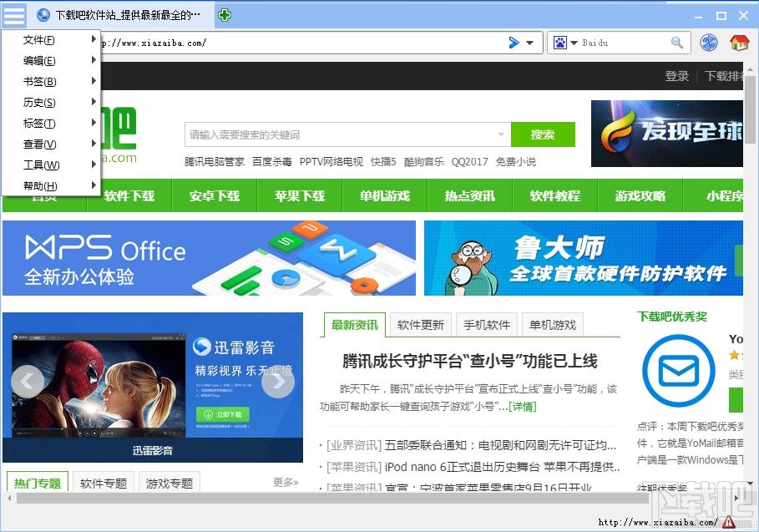Open the 历史(S) menu item
759x532 pixels.
51,102
